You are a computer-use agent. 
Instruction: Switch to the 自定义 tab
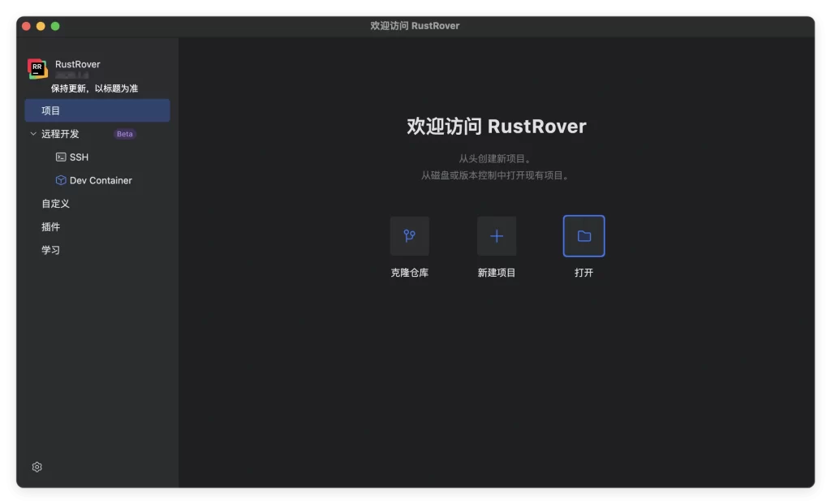point(56,204)
